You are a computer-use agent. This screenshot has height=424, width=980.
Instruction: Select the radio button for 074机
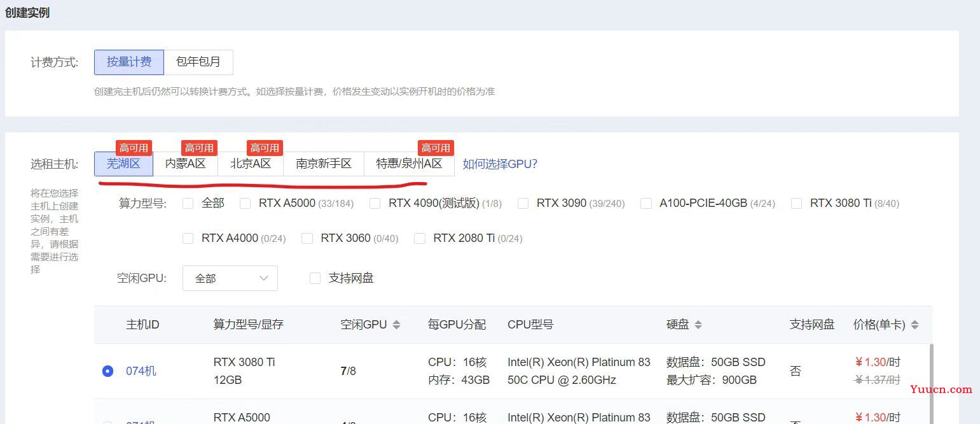tap(107, 371)
